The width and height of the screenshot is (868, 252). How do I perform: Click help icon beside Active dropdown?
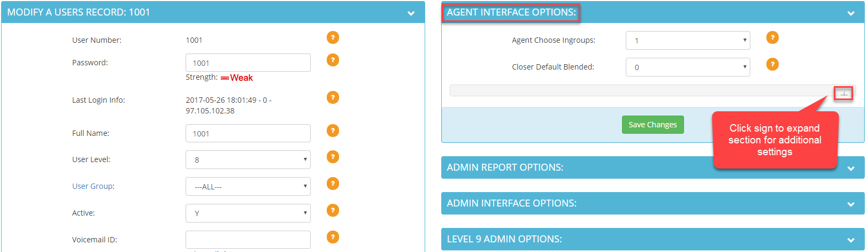pos(333,210)
